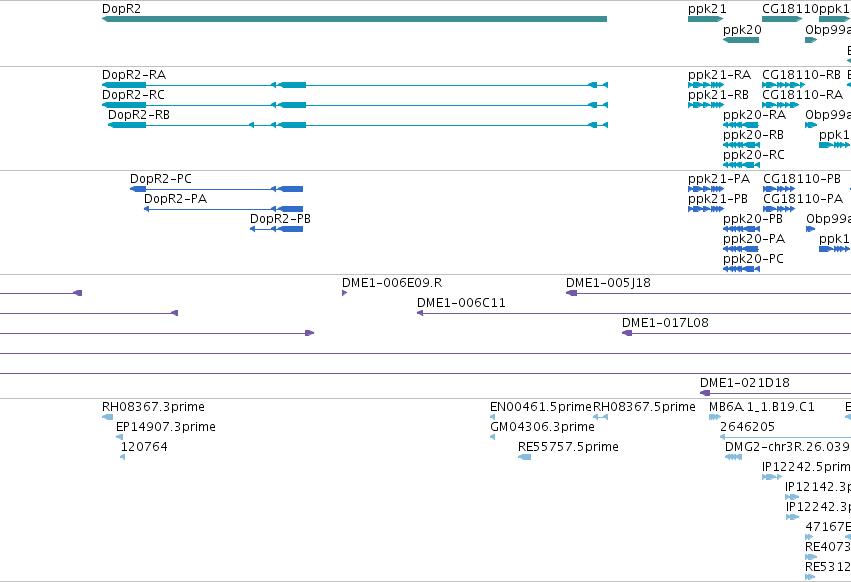851x582 pixels.
Task: Click the DopR2-PC protein feature label
Action: click(x=161, y=179)
